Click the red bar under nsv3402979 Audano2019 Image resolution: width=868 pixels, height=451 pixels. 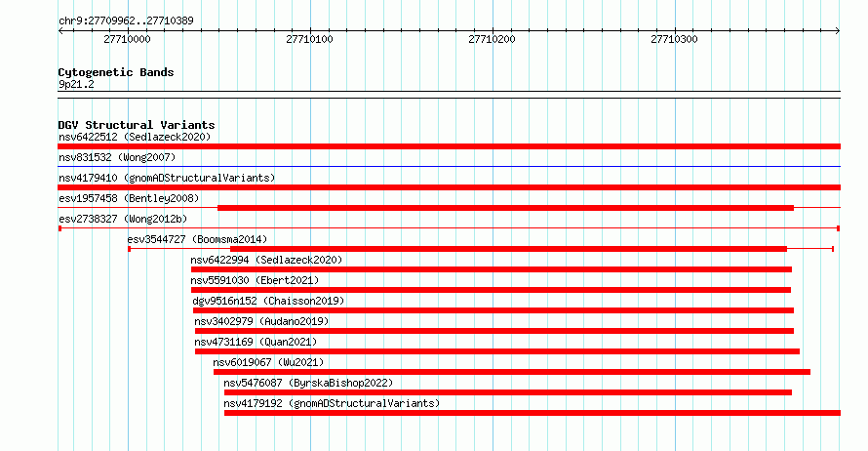[494, 331]
